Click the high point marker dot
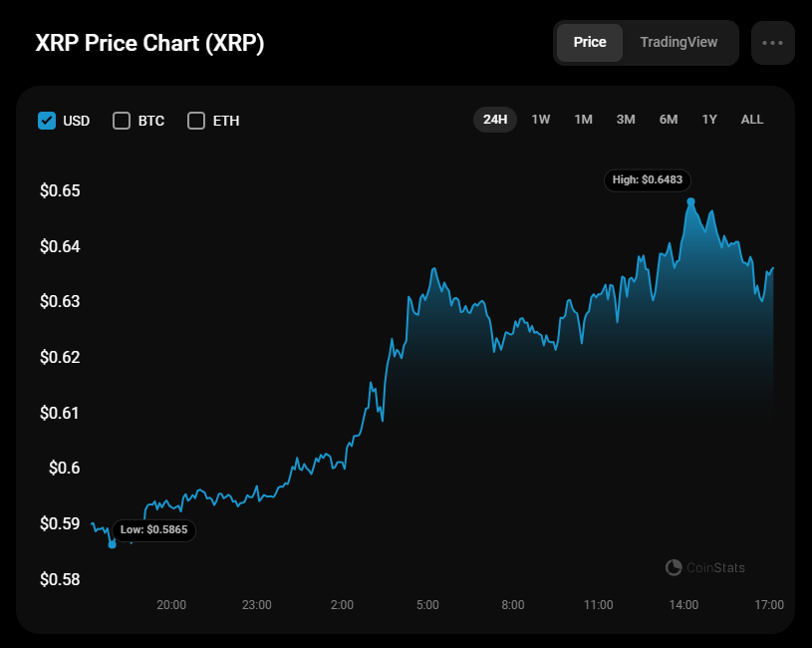The height and width of the screenshot is (648, 812). [x=690, y=201]
